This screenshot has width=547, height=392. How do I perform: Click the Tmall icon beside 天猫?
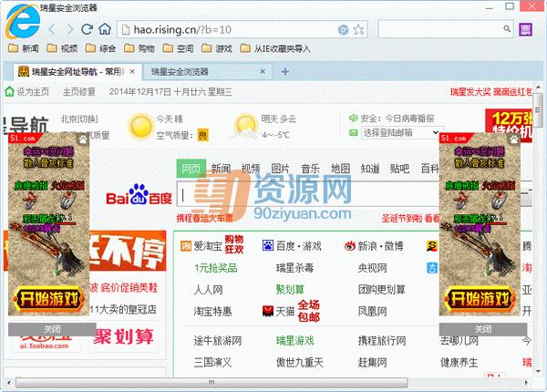[x=268, y=311]
